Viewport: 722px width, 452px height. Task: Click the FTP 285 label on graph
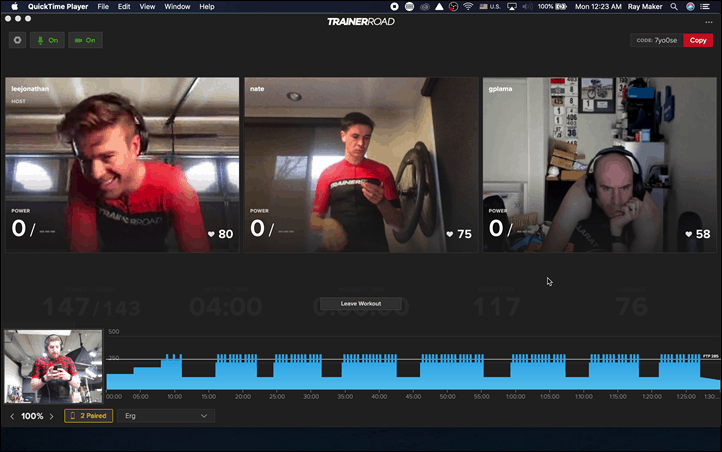point(710,356)
